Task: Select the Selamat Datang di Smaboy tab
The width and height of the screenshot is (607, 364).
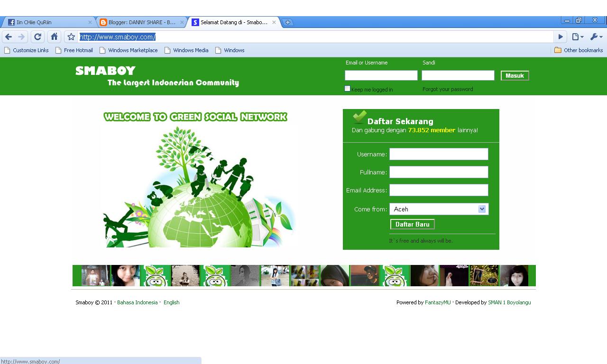Action: click(233, 22)
